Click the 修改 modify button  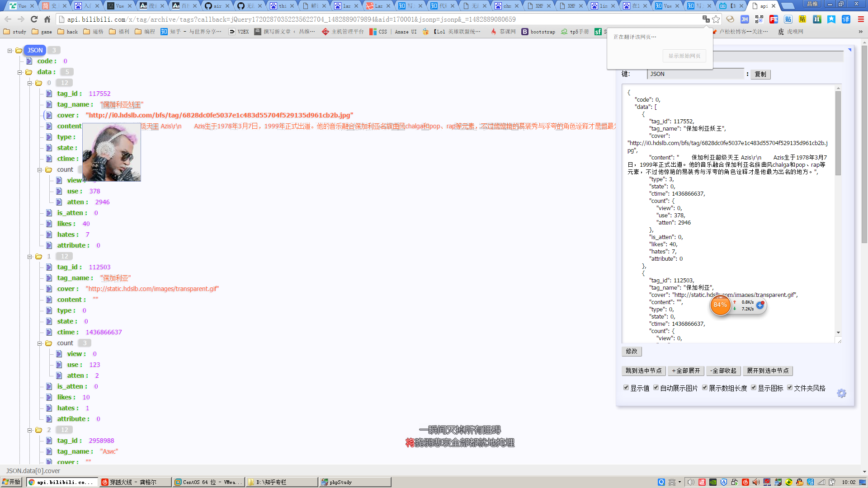tap(632, 351)
